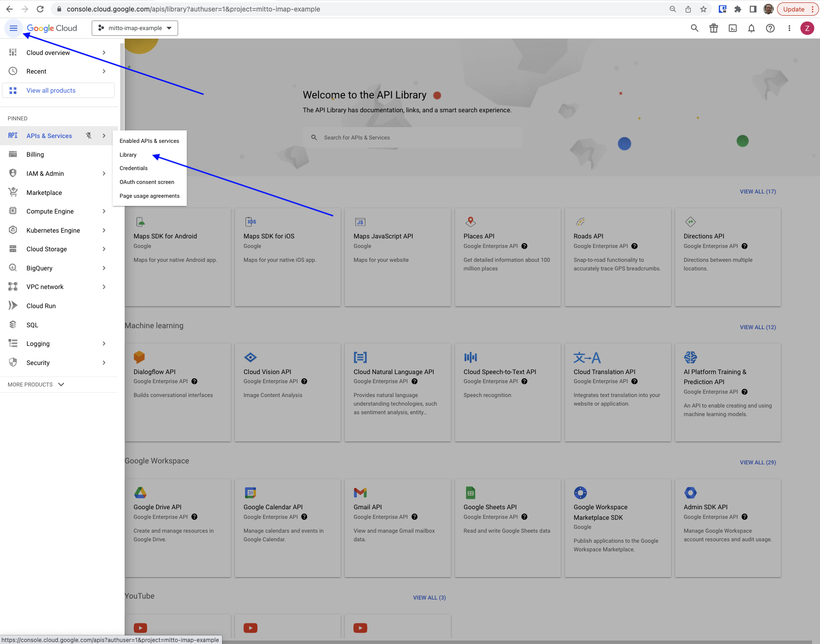This screenshot has height=644, width=820.
Task: Select Enabled APIs & services submenu entry
Action: click(x=149, y=141)
